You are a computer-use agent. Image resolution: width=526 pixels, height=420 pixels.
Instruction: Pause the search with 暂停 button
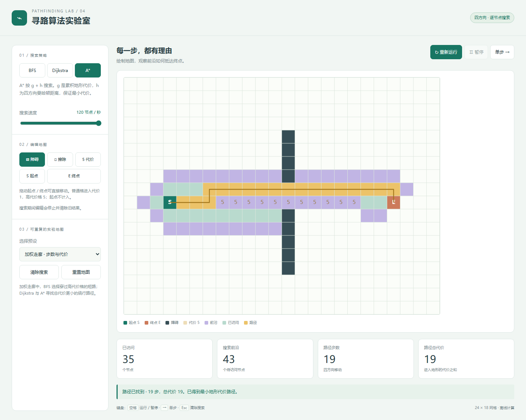click(476, 52)
